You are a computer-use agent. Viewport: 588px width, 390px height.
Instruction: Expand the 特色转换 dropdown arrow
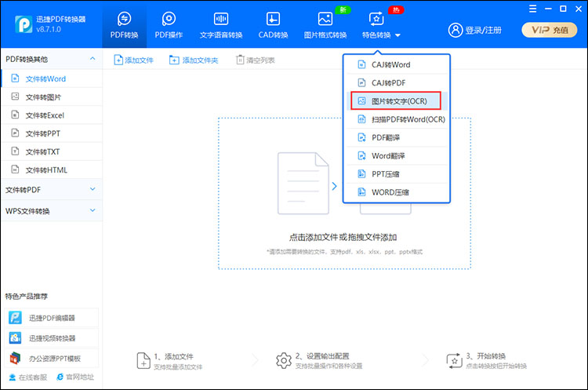click(397, 35)
